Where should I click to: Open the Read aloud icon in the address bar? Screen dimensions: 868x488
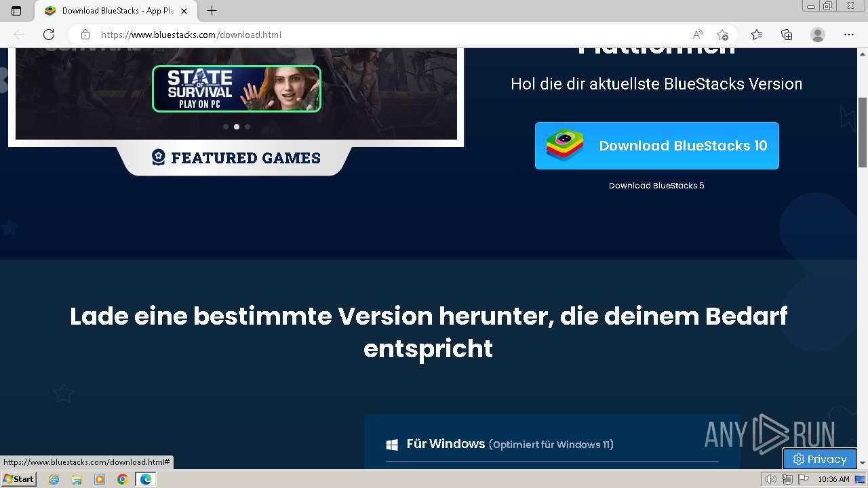pyautogui.click(x=698, y=35)
